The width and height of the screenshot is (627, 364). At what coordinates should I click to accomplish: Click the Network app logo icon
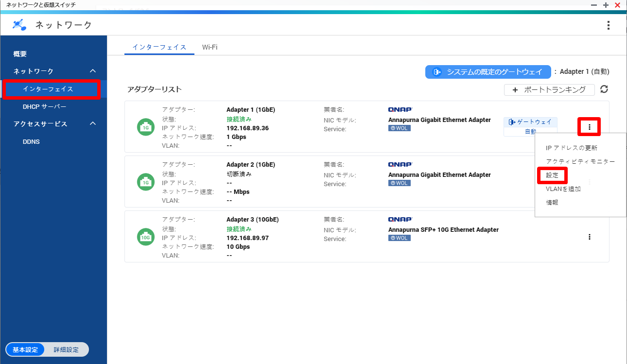pos(20,25)
